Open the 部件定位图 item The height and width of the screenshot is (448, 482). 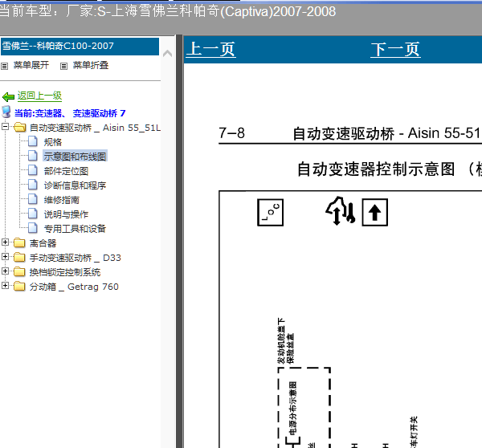click(66, 171)
